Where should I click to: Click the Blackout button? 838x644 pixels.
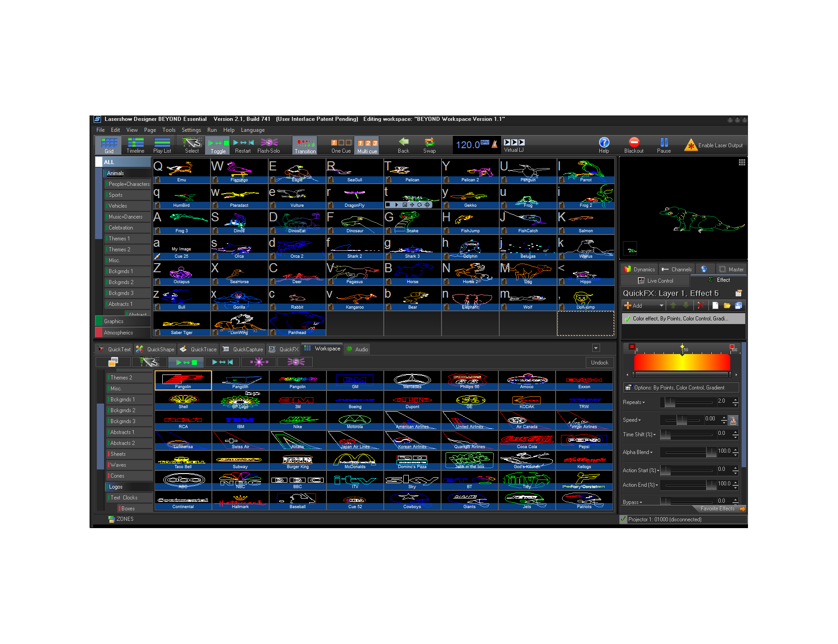634,145
